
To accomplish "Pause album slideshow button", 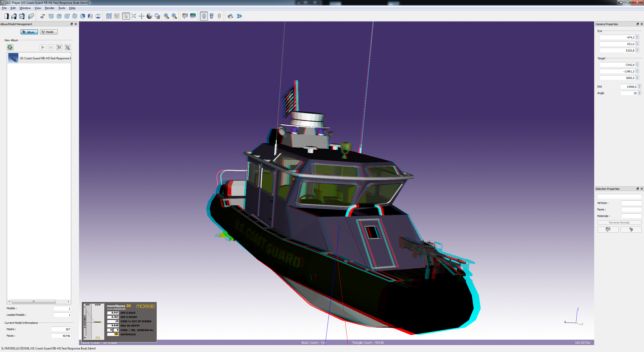I will pyautogui.click(x=51, y=47).
